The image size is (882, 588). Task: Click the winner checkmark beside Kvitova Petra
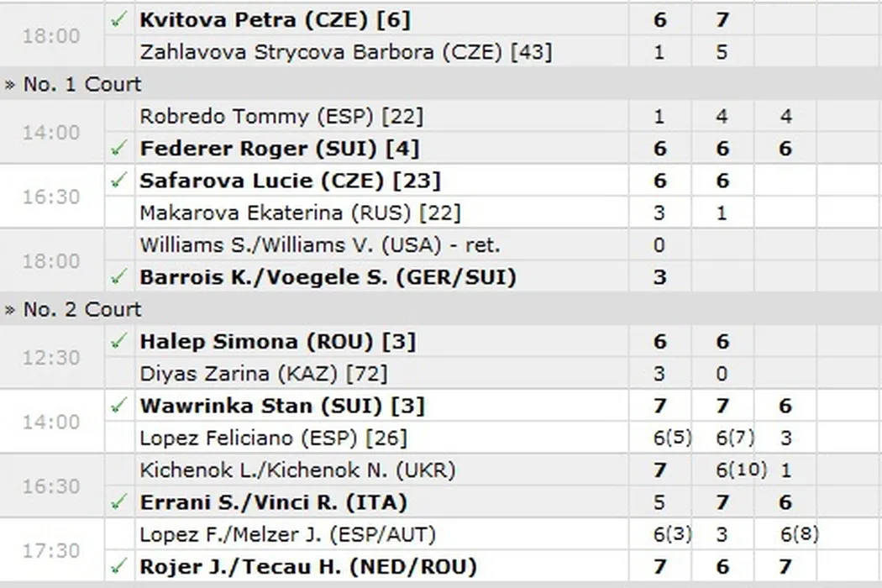point(119,19)
